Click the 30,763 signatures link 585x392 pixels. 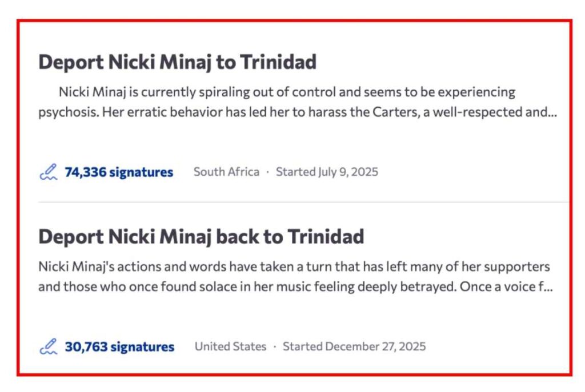tap(119, 346)
